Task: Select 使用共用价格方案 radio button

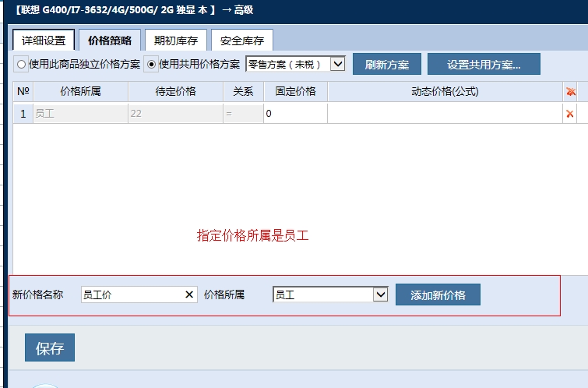Action: click(152, 64)
